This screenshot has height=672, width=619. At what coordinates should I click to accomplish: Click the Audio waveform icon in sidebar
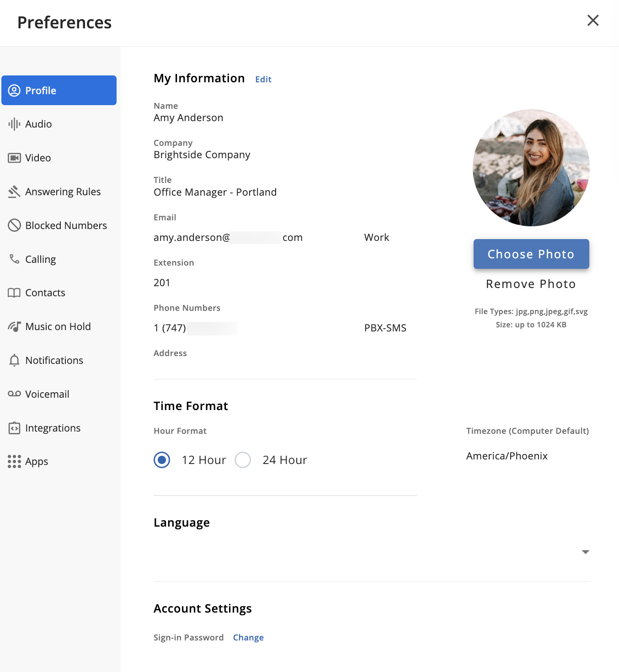[14, 124]
